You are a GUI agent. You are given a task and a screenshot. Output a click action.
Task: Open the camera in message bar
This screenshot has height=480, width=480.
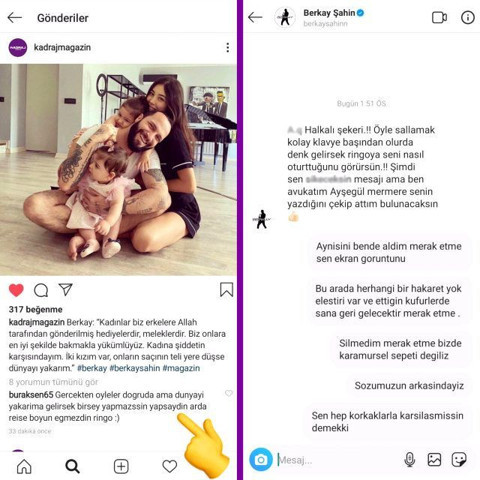click(x=261, y=460)
